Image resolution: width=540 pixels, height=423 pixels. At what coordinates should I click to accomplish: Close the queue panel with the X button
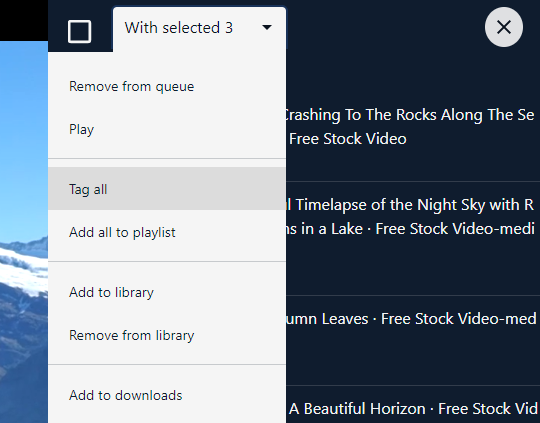(503, 27)
